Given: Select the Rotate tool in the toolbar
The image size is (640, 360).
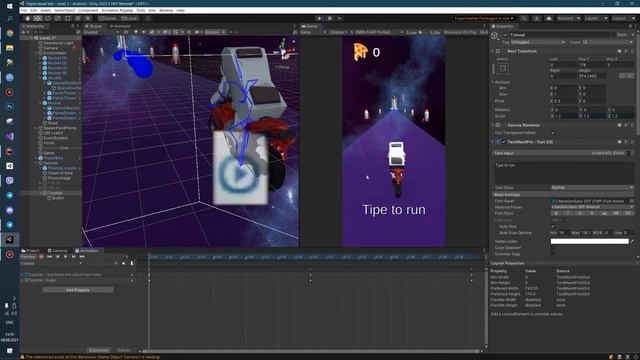Looking at the screenshot, I should point(48,18).
